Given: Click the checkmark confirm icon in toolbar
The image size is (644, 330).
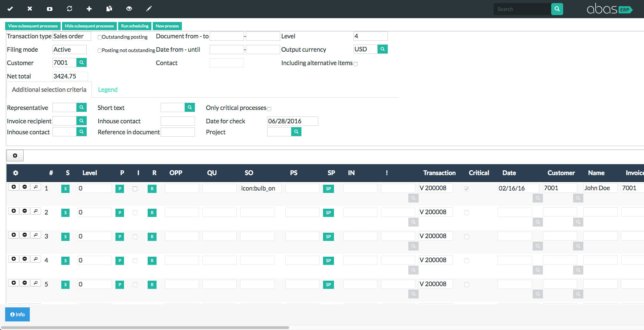Looking at the screenshot, I should pos(10,9).
